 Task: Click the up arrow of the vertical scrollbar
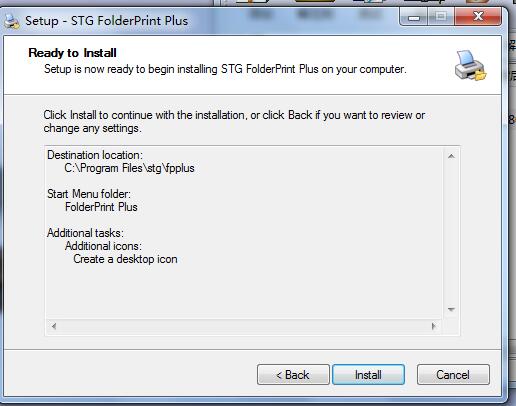click(451, 156)
